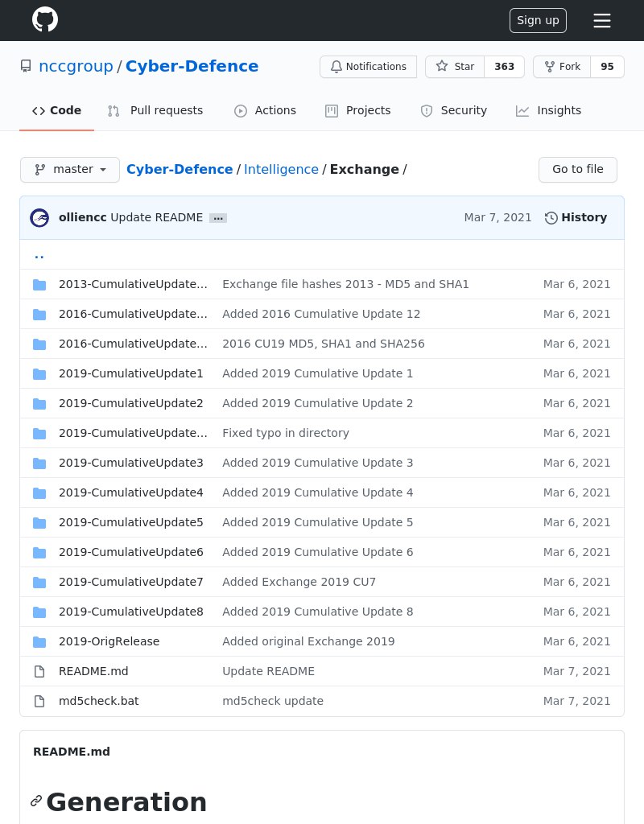Click the Go to file button
The image size is (644, 824).
pyautogui.click(x=578, y=169)
